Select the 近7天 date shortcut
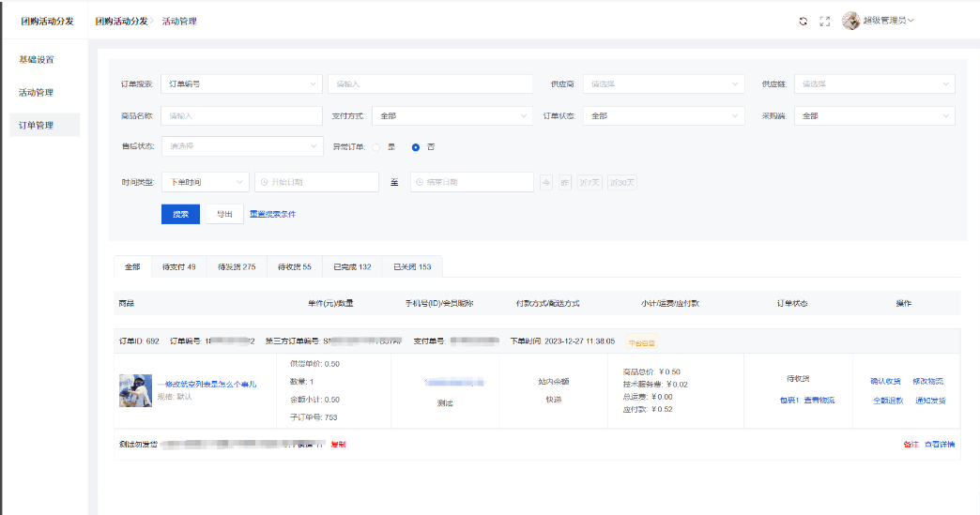980x515 pixels. click(590, 182)
